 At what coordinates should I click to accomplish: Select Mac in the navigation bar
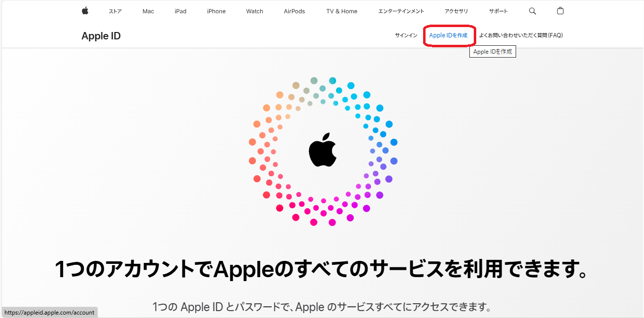coord(148,11)
